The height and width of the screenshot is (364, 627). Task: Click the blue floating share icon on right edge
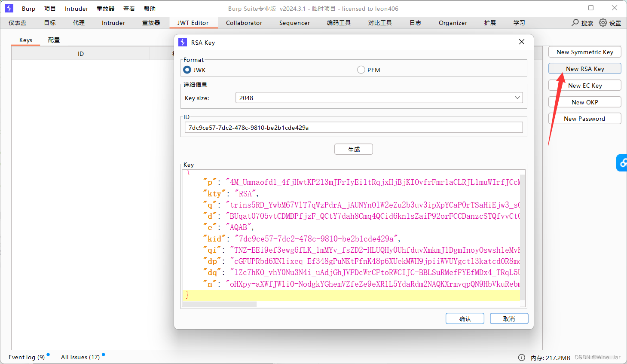(x=622, y=163)
